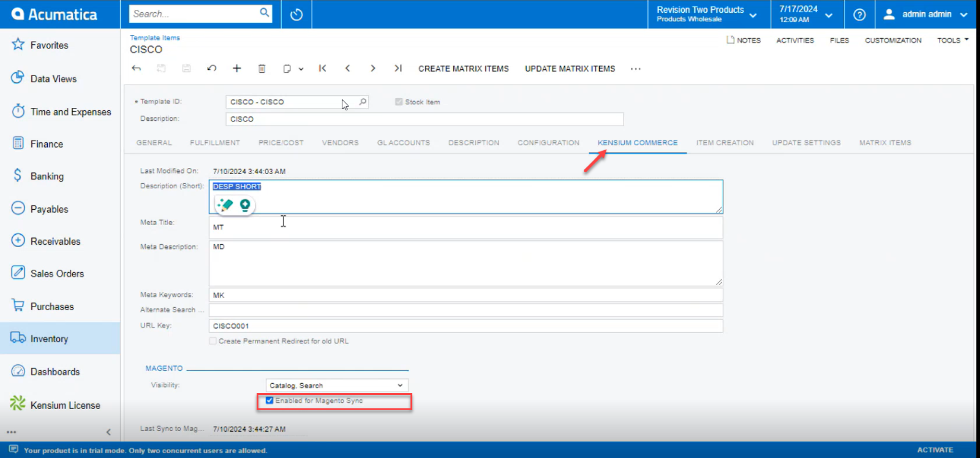Check Create Permanent Redirect for old URL
980x458 pixels.
pyautogui.click(x=213, y=341)
